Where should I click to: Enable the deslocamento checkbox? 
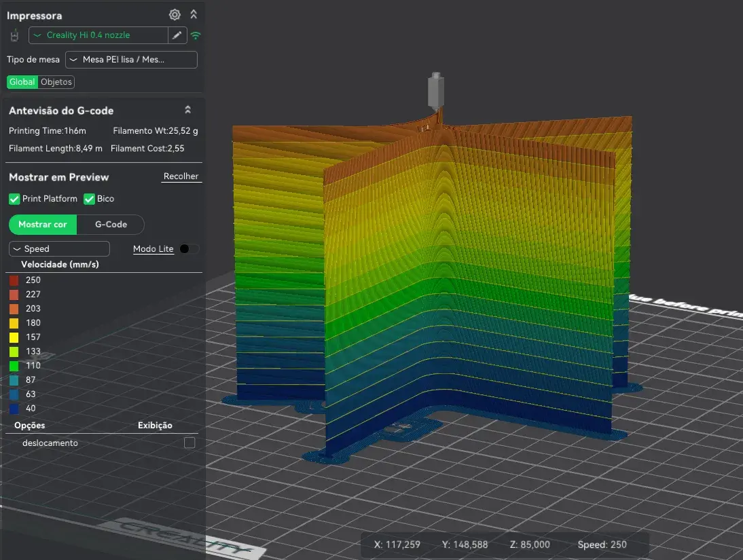(x=189, y=443)
